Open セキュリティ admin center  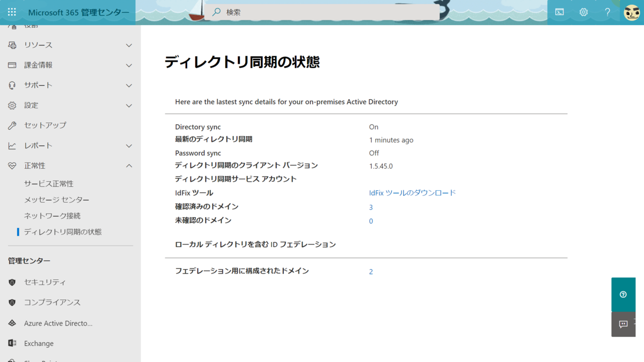coord(45,282)
